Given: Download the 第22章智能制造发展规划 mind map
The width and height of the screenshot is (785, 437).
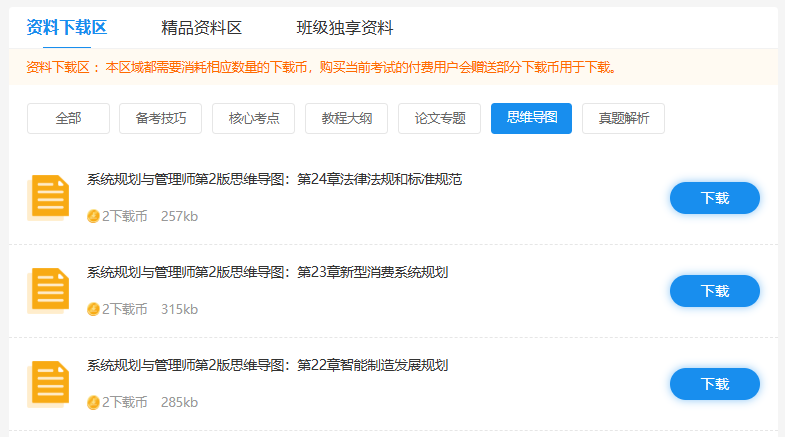Looking at the screenshot, I should 714,384.
